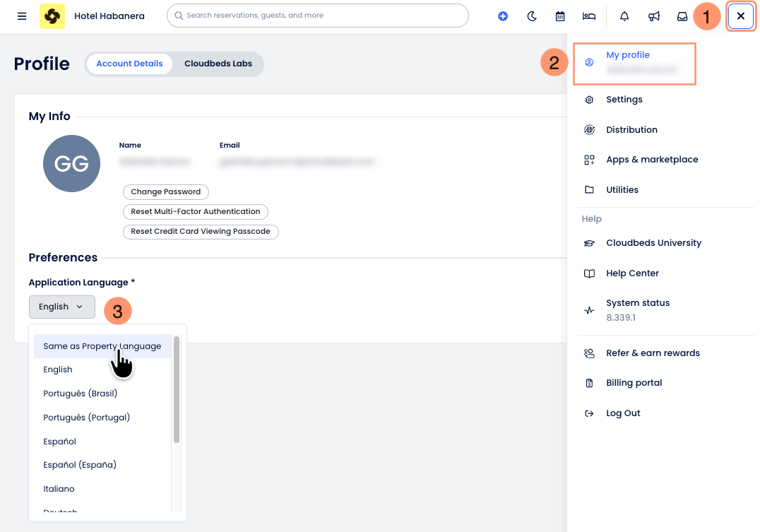Open My profile menu entry
Image resolution: width=760 pixels, height=532 pixels.
click(x=634, y=64)
